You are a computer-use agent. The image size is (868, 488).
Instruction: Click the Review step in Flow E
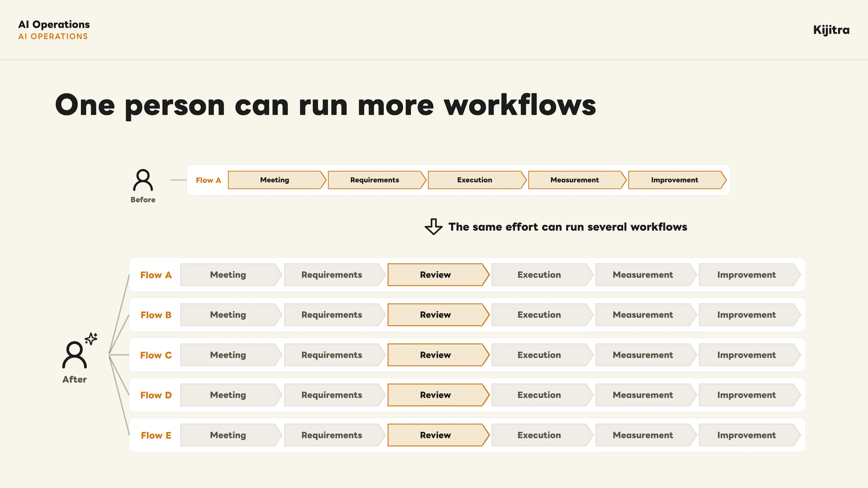(x=438, y=435)
